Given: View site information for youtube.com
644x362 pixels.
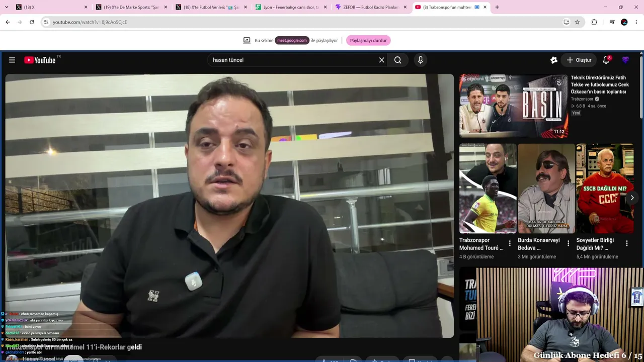Looking at the screenshot, I should 46,22.
